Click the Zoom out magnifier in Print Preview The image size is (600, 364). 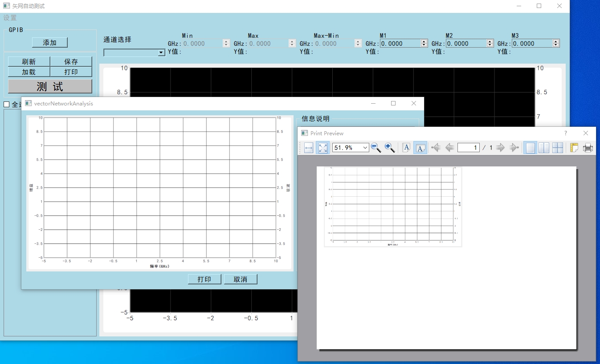click(x=376, y=148)
